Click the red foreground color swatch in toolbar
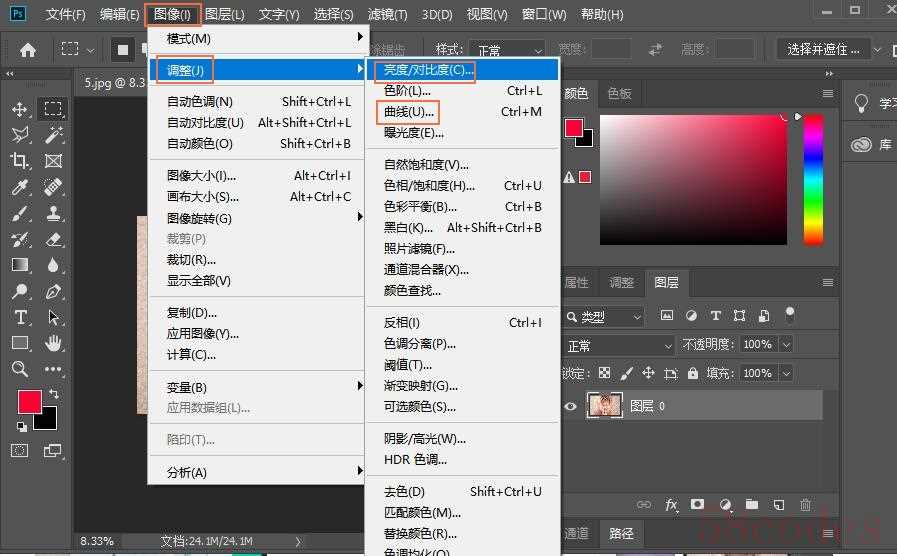The height and width of the screenshot is (556, 897). [x=29, y=402]
